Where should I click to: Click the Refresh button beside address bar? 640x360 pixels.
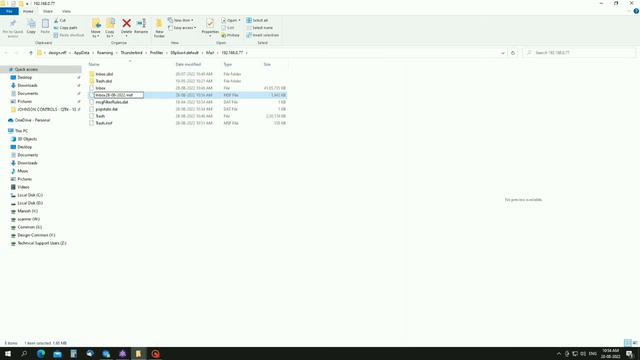point(513,53)
